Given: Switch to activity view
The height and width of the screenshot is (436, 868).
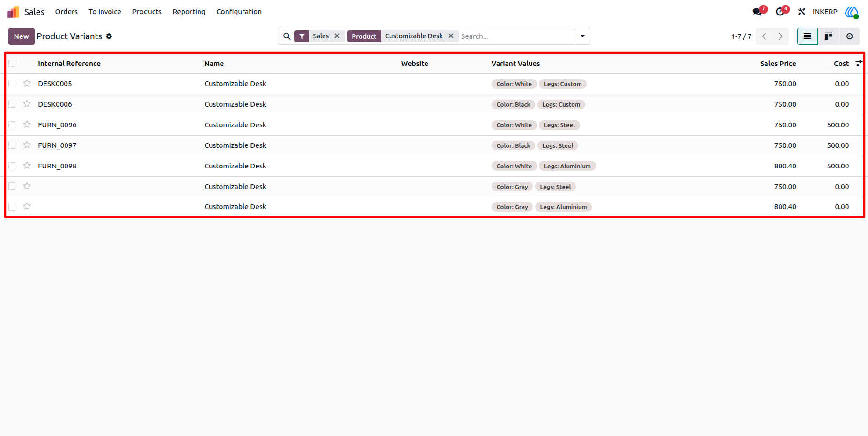Looking at the screenshot, I should (x=849, y=36).
